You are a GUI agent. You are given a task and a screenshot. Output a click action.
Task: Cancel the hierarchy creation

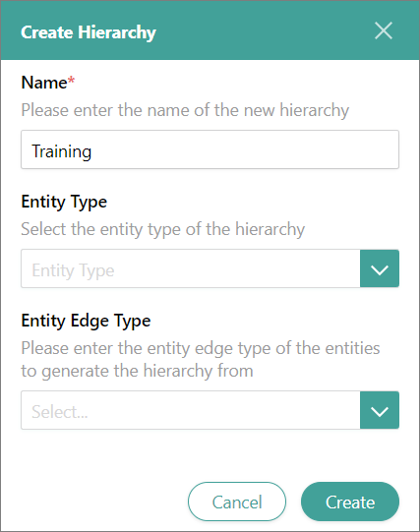(x=237, y=502)
